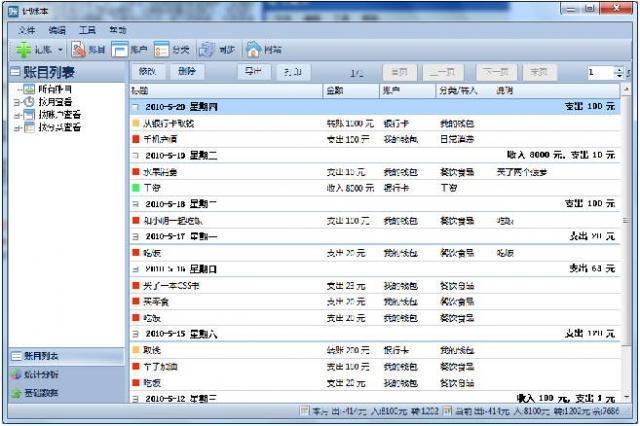This screenshot has height=426, width=640.
Task: Click the icon beside 按分类查看
Action: 29,127
